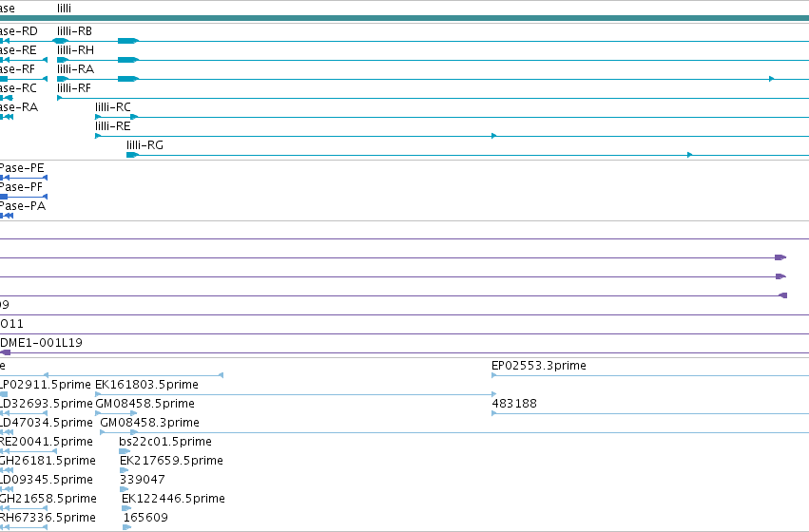
Task: Select the lilli-RE transcript label
Action: [x=112, y=126]
